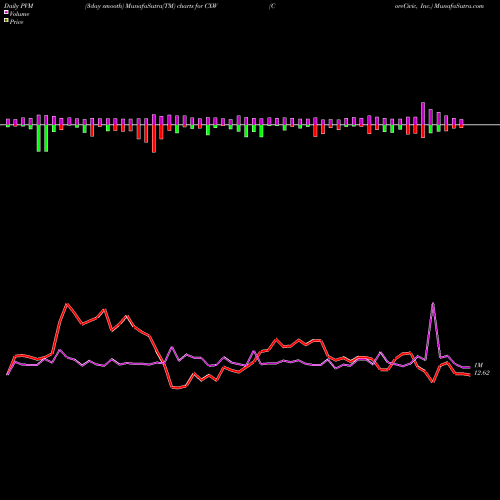This screenshot has height=500, width=500.
Task: Click the tallest magenta volume bar near right
Action: point(423,113)
